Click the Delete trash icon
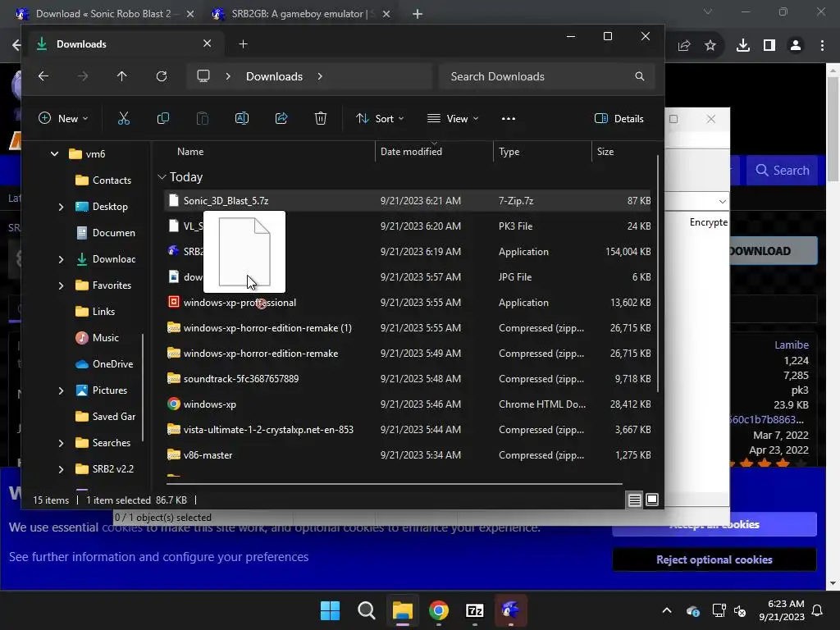Viewport: 840px width, 630px height. [x=321, y=118]
